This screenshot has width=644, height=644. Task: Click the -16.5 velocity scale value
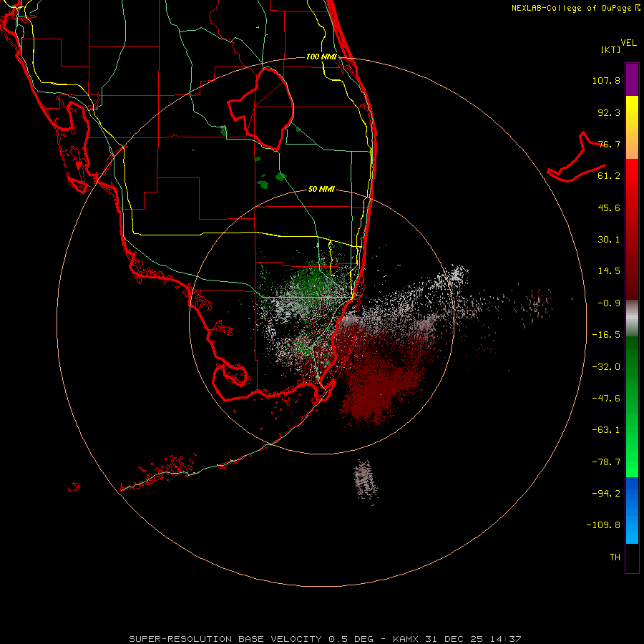point(606,335)
